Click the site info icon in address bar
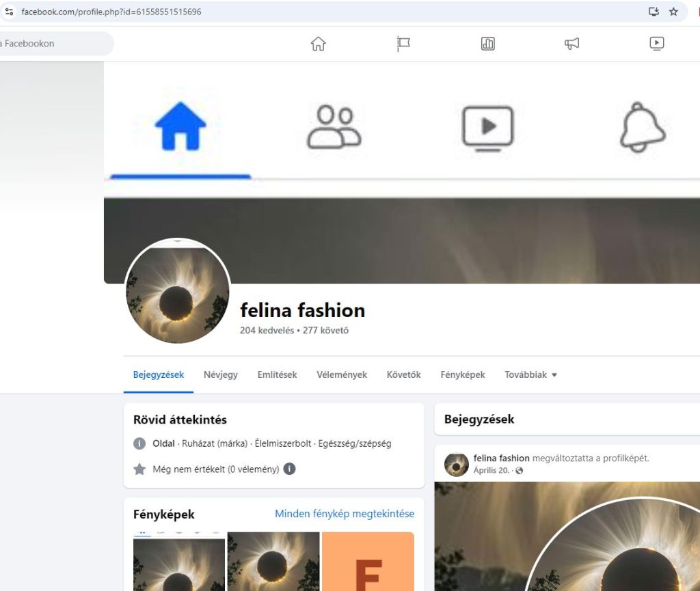 (x=9, y=12)
